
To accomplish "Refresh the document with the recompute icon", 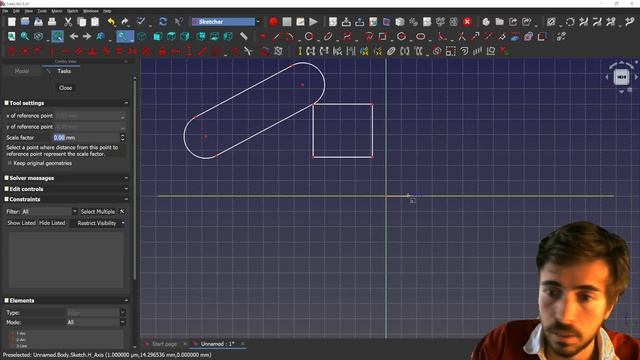I will pos(163,22).
